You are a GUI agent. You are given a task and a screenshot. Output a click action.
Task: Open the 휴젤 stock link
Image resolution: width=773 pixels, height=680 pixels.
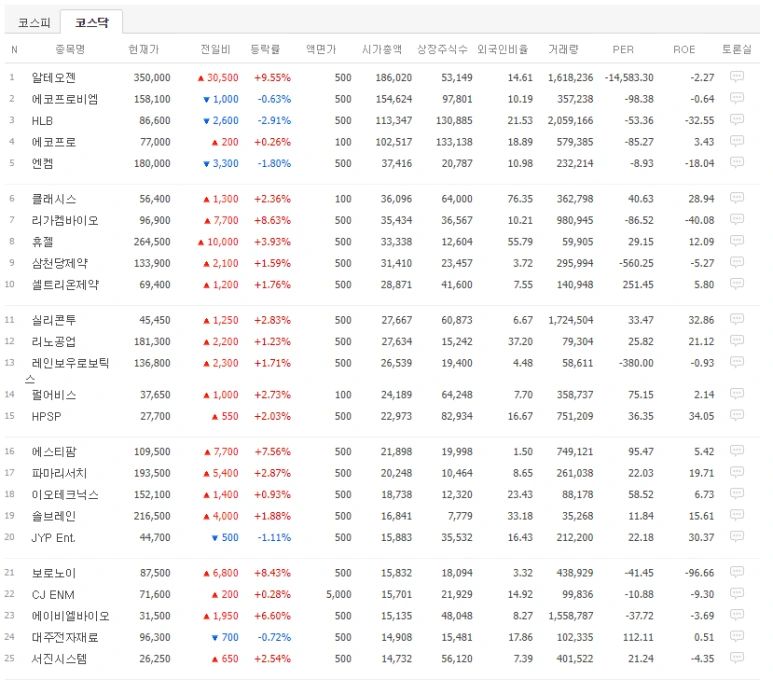(x=42, y=242)
